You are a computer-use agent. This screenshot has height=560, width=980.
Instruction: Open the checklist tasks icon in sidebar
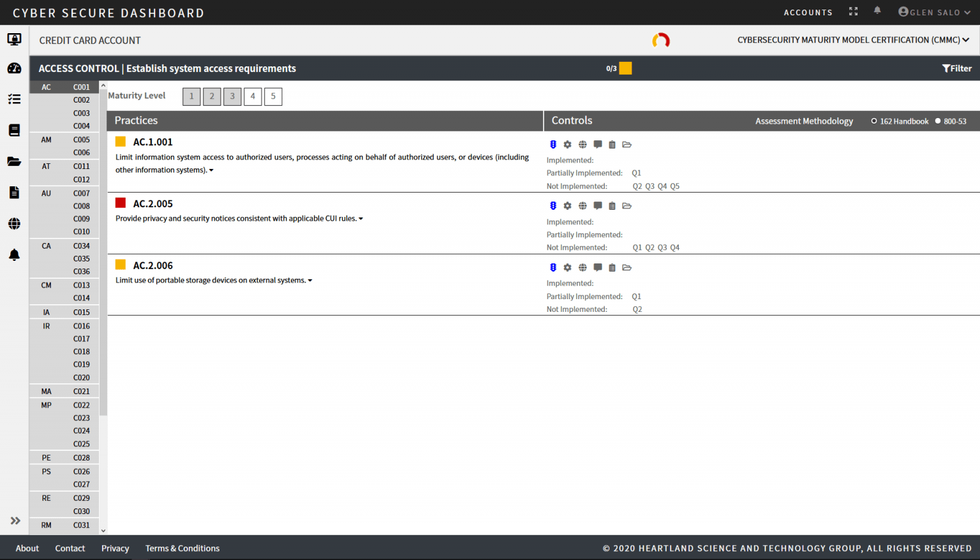point(14,99)
